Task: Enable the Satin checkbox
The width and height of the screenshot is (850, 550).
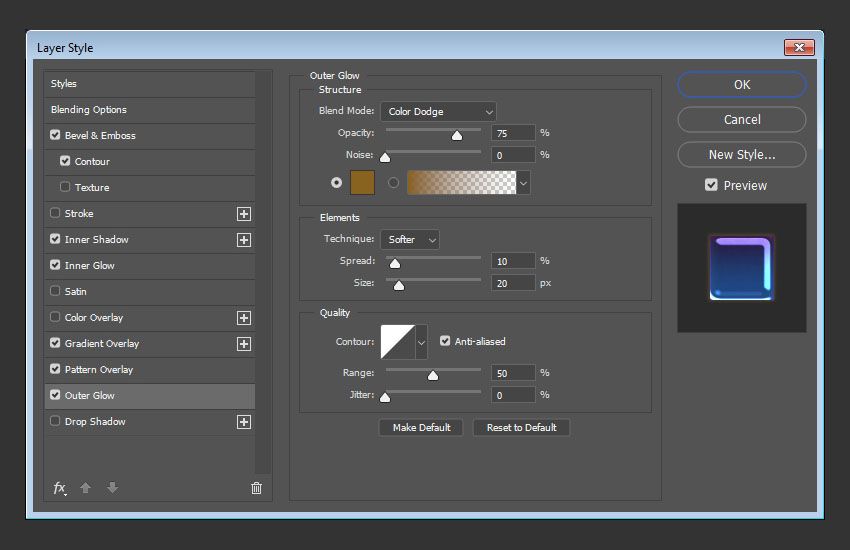Action: [55, 291]
